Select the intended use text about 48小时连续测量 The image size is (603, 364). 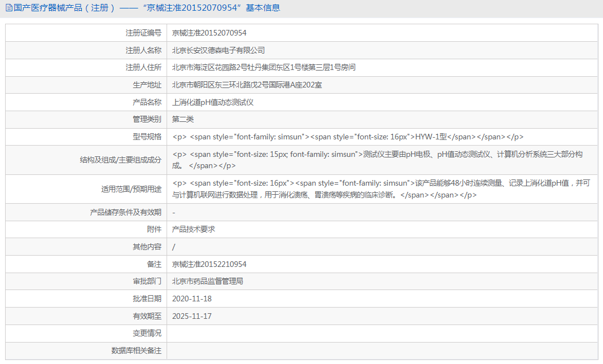click(381, 189)
